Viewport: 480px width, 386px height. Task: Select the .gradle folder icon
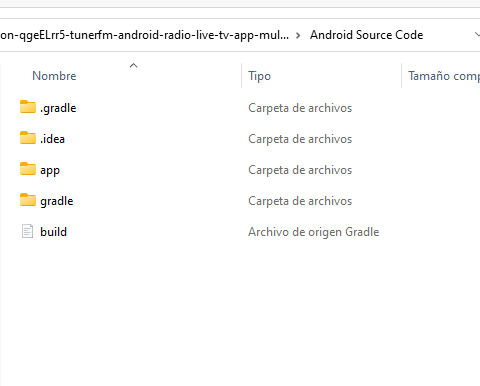[x=28, y=107]
